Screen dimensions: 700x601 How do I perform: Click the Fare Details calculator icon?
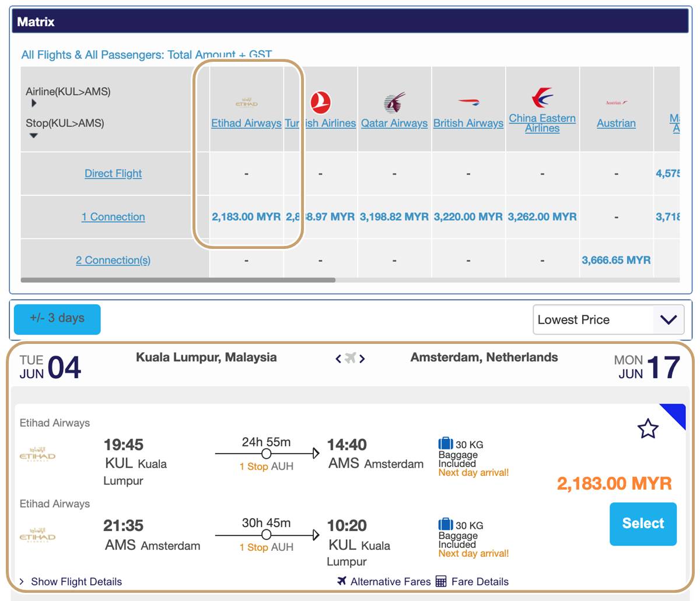point(441,581)
